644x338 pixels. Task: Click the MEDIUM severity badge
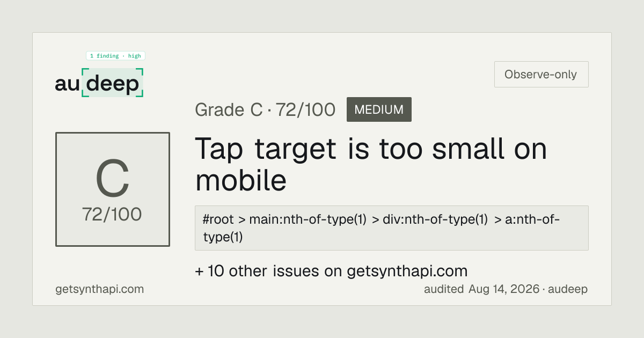379,109
